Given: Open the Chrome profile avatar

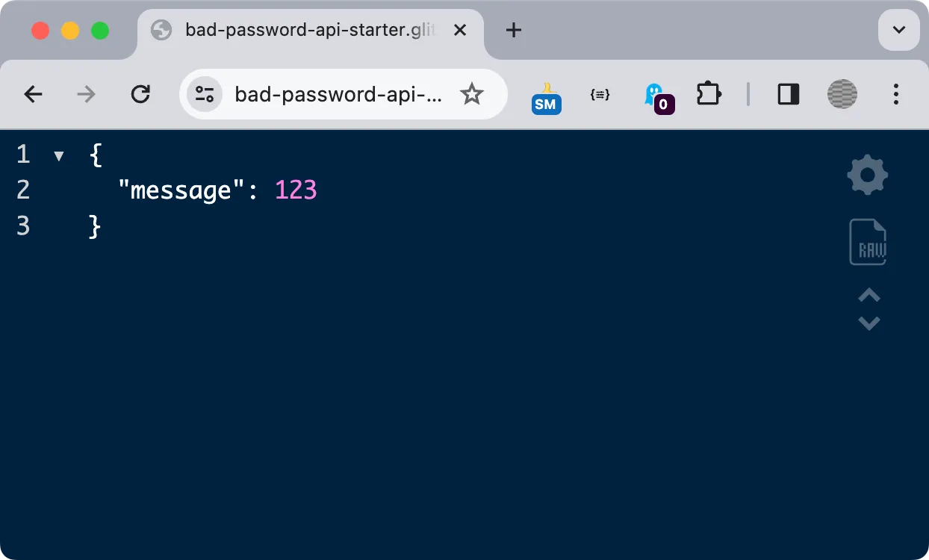Looking at the screenshot, I should pos(842,94).
